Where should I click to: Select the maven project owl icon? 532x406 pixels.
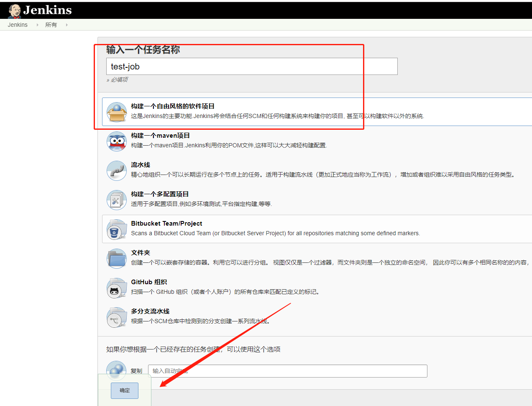click(117, 141)
